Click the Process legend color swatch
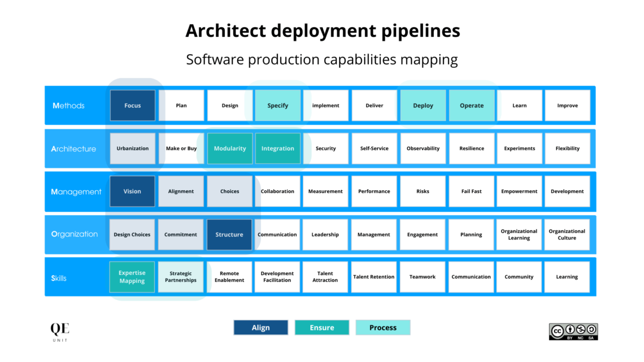The image size is (644, 362). [x=383, y=327]
